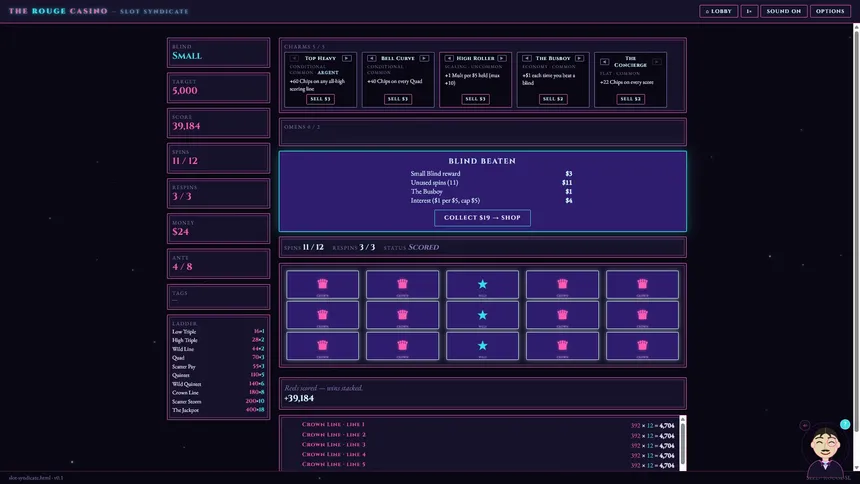Click the empty Omens 0 / 2 panel
Screen dimensions: 860x484
[482, 132]
